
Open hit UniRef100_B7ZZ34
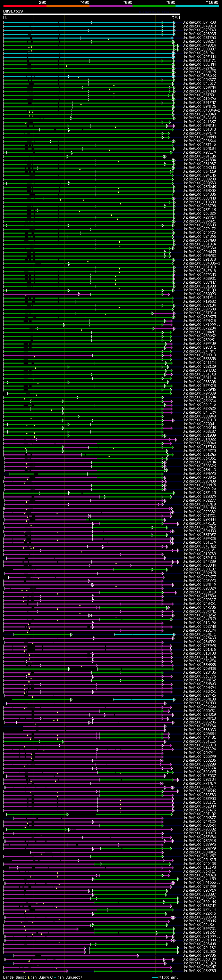tap(199, 328)
